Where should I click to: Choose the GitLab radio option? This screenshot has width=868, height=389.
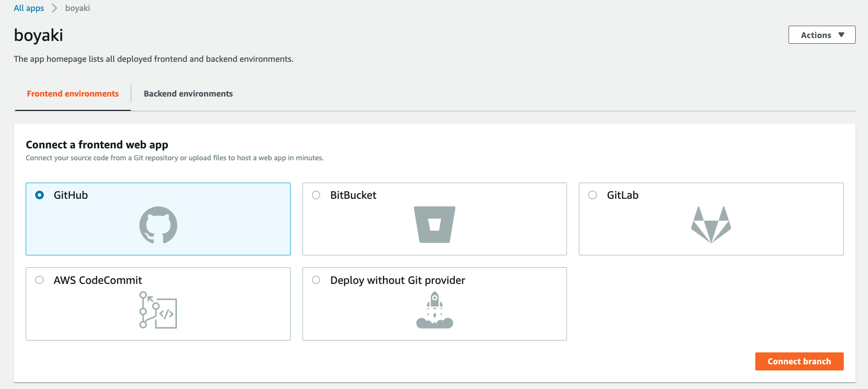(x=593, y=195)
